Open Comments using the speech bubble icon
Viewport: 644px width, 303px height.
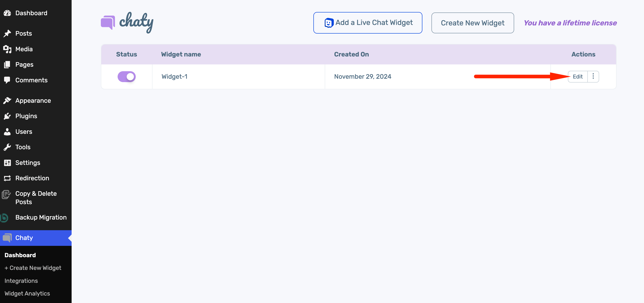pyautogui.click(x=7, y=80)
